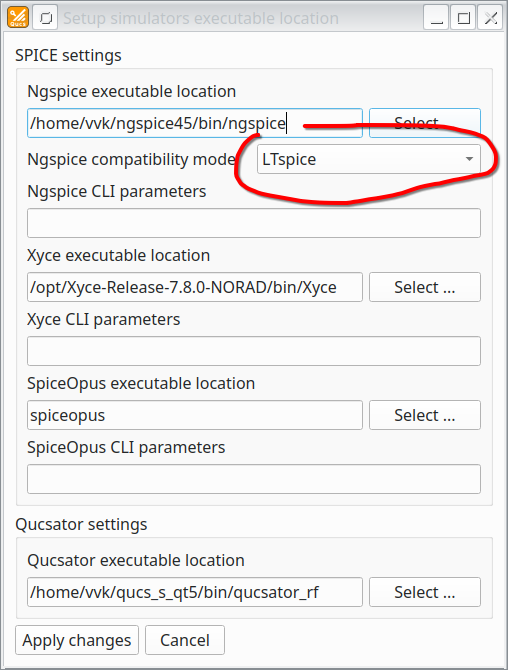Click the 'Ngspice compatibility mode' label
Image resolution: width=508 pixels, height=670 pixels.
pos(131,159)
